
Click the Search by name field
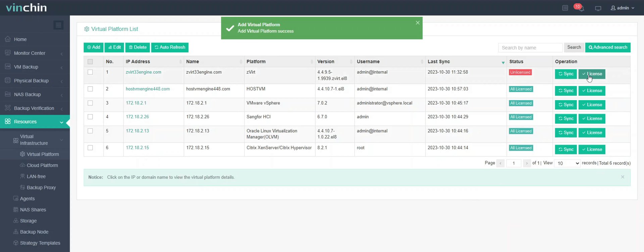530,48
